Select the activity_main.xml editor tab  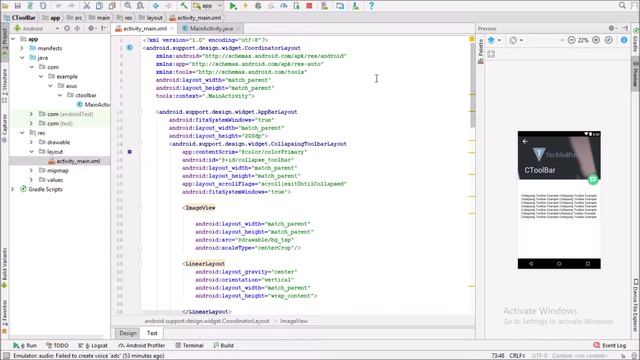144,29
